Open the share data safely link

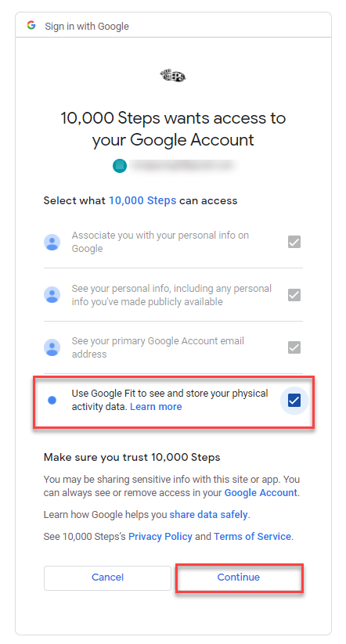(x=209, y=515)
